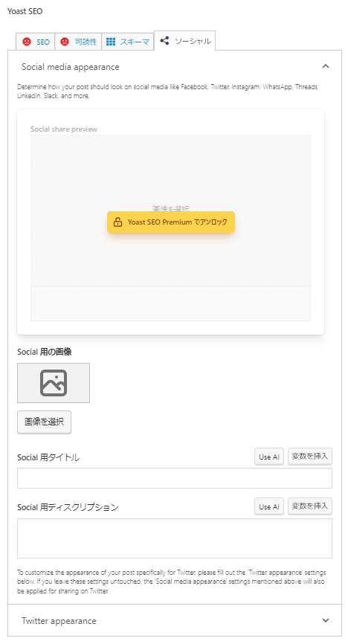Click Use AI for Social title
The height and width of the screenshot is (644, 348).
[x=269, y=457]
